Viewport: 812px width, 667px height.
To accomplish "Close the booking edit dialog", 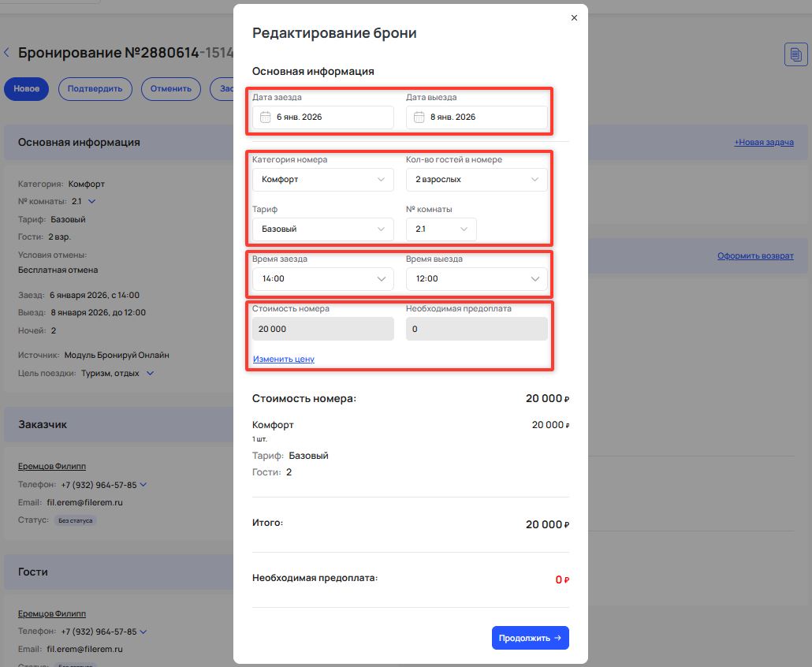I will [x=574, y=17].
